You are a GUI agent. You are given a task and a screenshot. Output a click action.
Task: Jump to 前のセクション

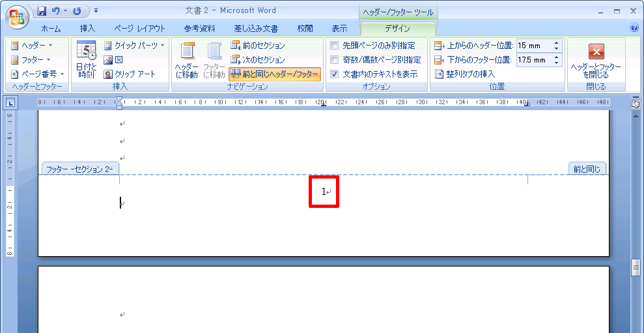258,45
